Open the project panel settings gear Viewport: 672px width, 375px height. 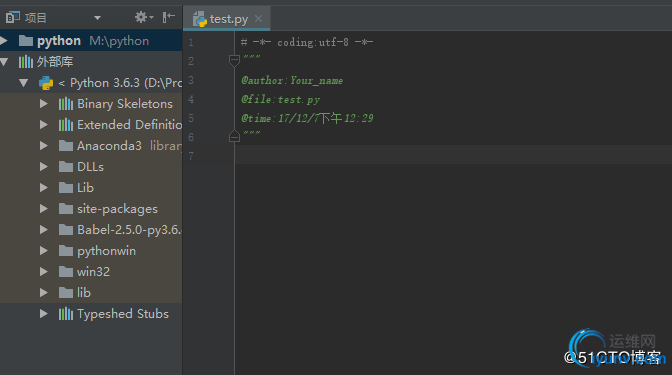(x=143, y=17)
